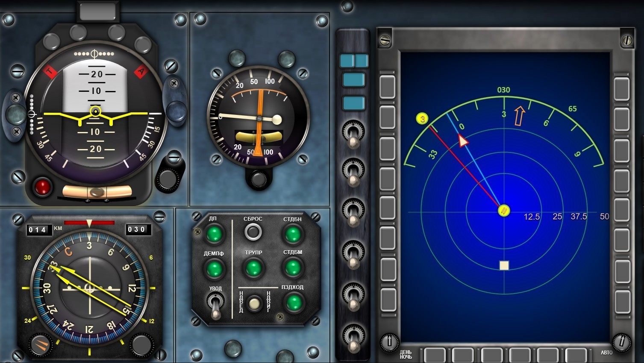This screenshot has width=644, height=363.
Task: Flip the УВОД toggle switch
Action: 215,307
